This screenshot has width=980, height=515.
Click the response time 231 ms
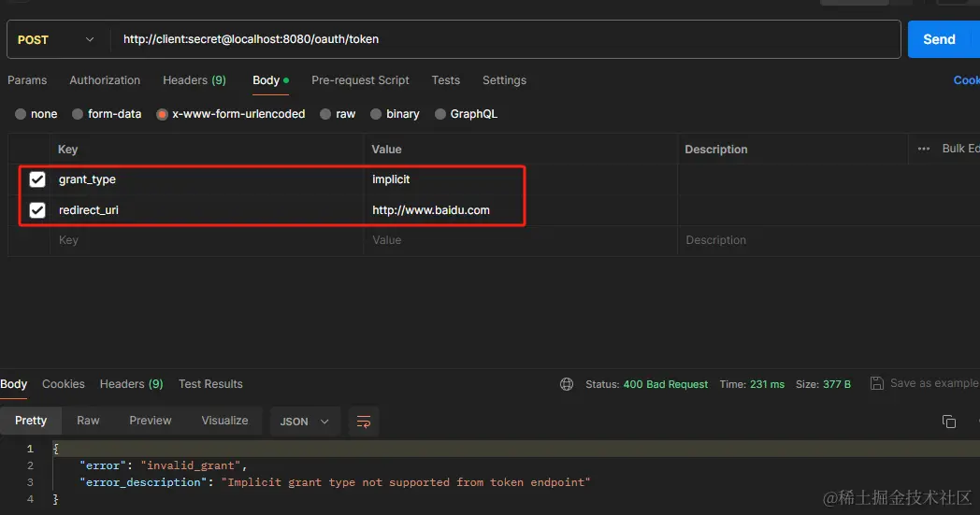(767, 384)
